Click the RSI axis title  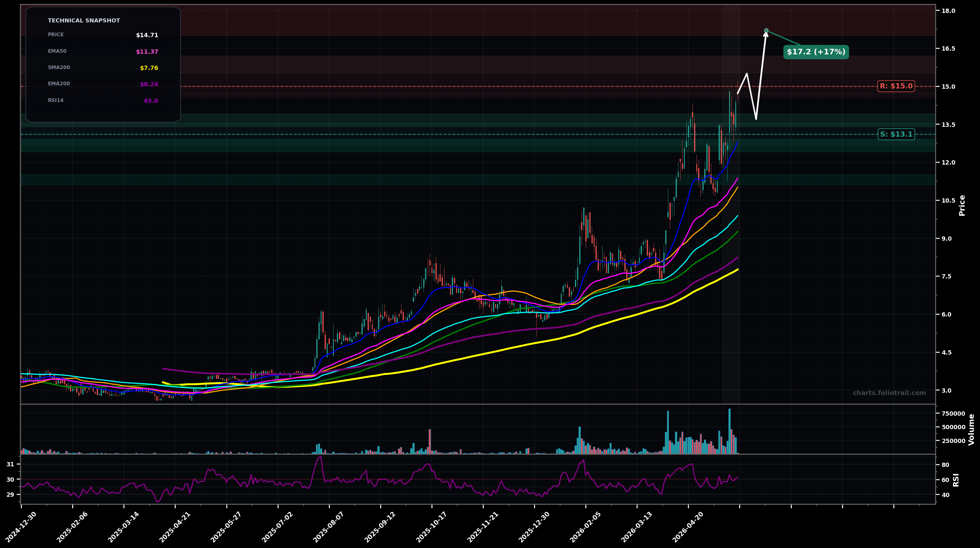click(956, 480)
